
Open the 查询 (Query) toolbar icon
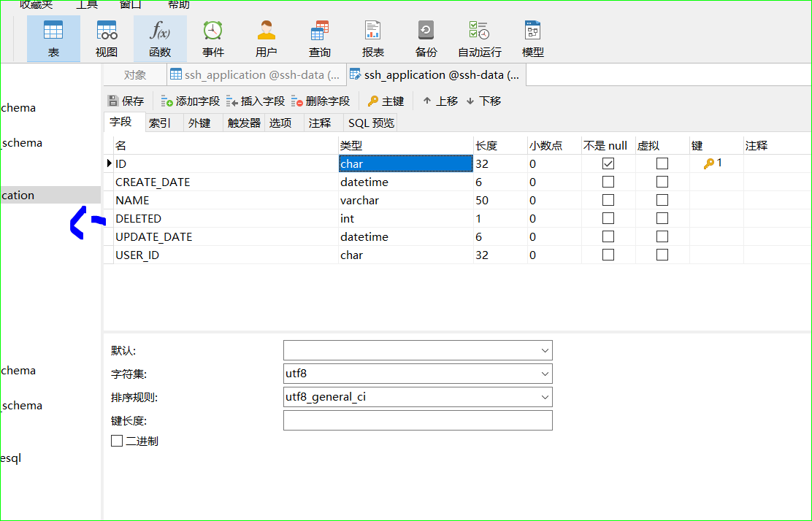[320, 39]
